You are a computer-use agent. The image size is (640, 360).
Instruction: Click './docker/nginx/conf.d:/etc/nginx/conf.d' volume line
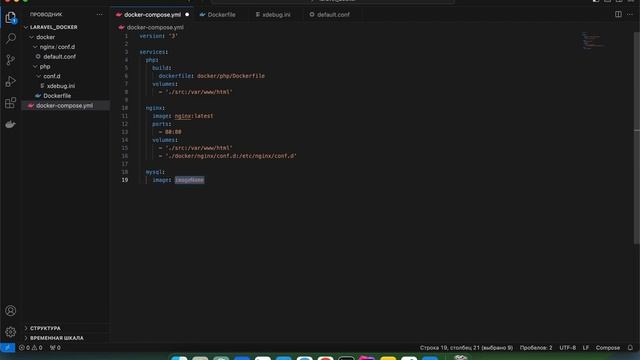[x=231, y=156]
